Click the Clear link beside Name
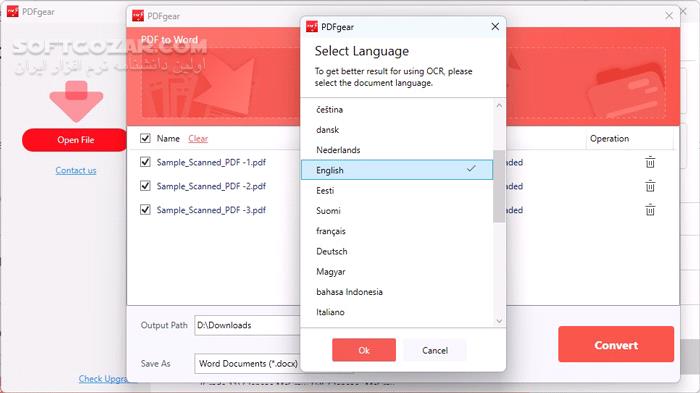 pos(198,138)
